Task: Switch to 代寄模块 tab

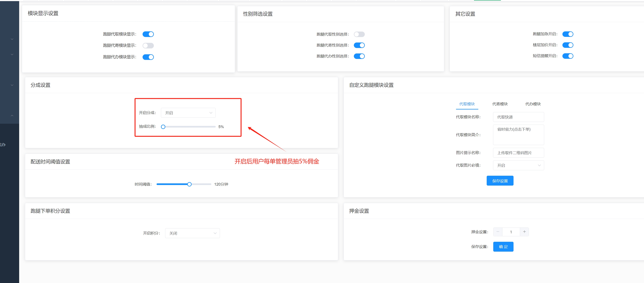Action: pyautogui.click(x=500, y=104)
